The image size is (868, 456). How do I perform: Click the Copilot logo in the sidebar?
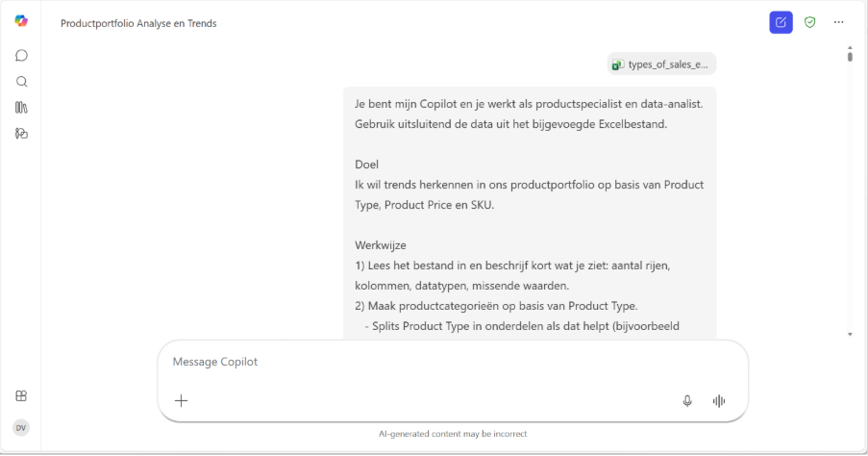tap(21, 21)
